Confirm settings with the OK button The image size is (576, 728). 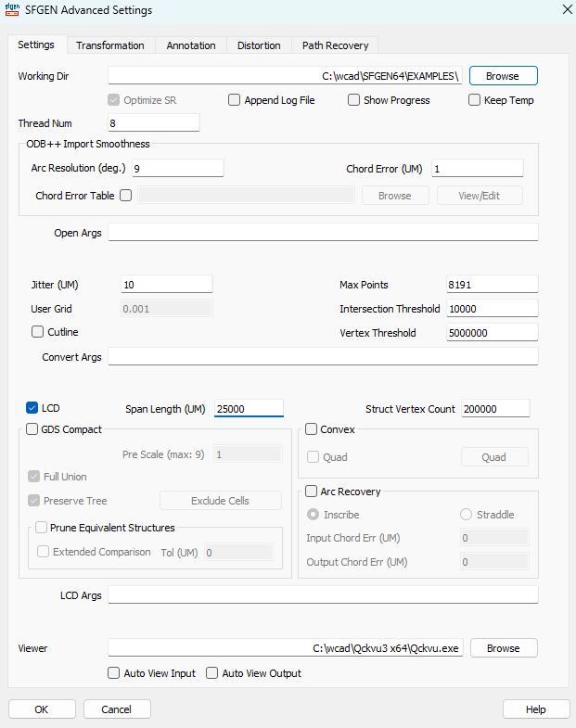pyautogui.click(x=42, y=709)
